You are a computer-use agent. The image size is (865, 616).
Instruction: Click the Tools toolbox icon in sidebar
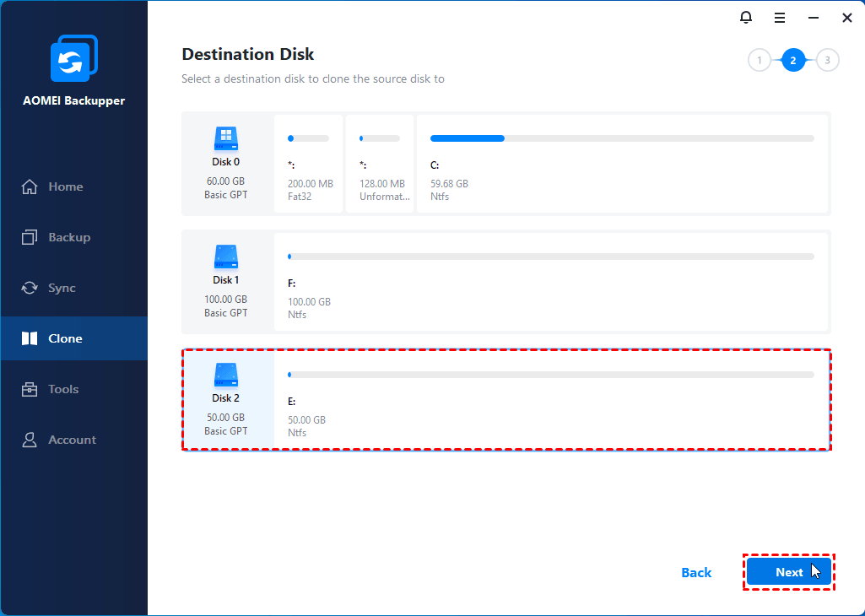coord(30,389)
